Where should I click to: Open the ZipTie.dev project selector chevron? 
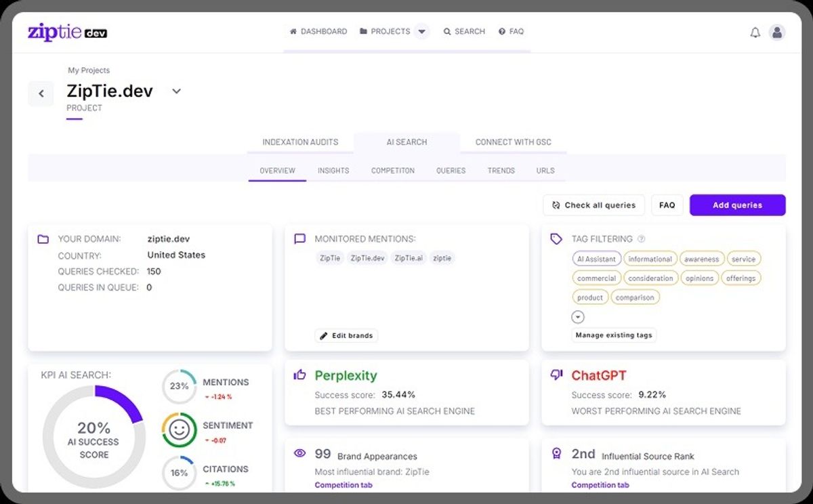click(x=176, y=91)
